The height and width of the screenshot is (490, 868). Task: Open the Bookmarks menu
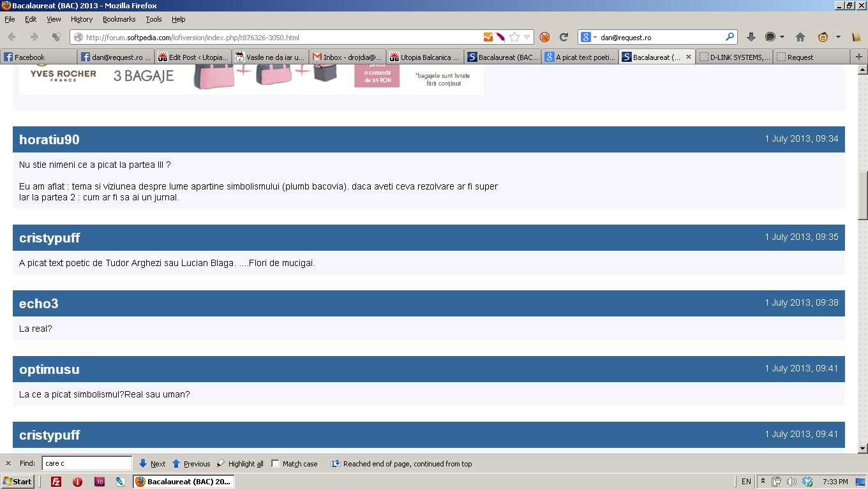tap(119, 19)
